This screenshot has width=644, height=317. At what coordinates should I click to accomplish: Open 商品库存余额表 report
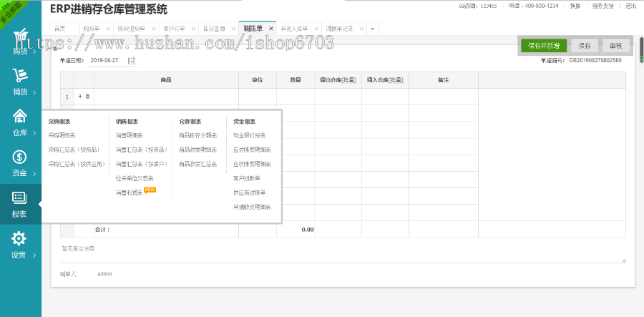tap(198, 135)
